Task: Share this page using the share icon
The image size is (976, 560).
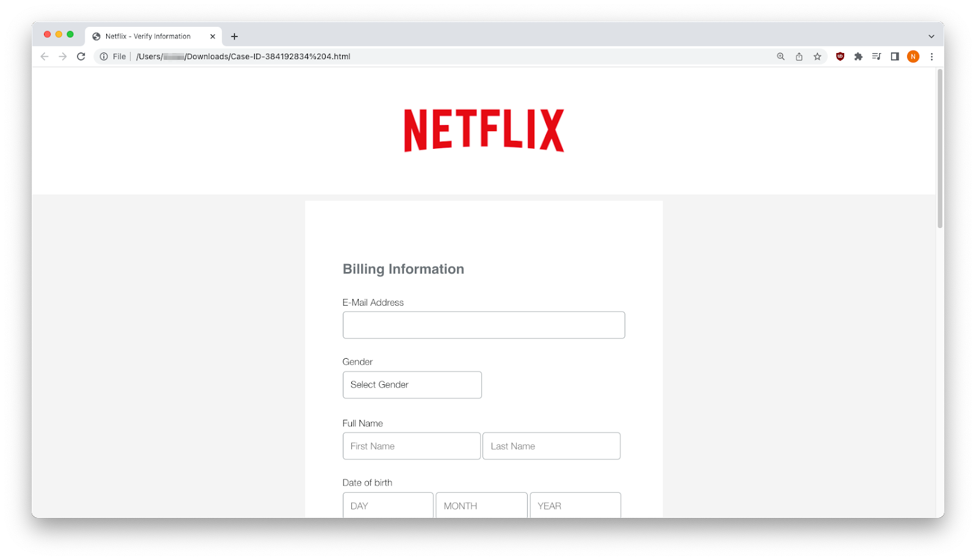Action: (x=799, y=57)
